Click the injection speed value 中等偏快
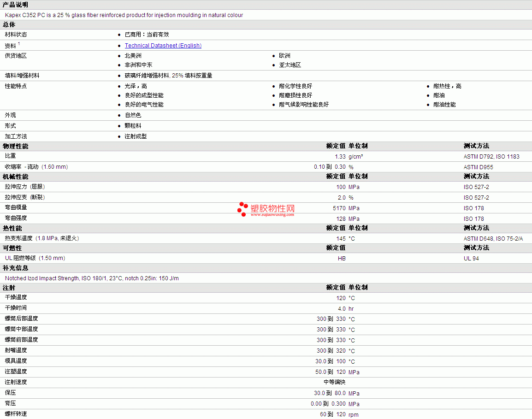 (x=335, y=382)
